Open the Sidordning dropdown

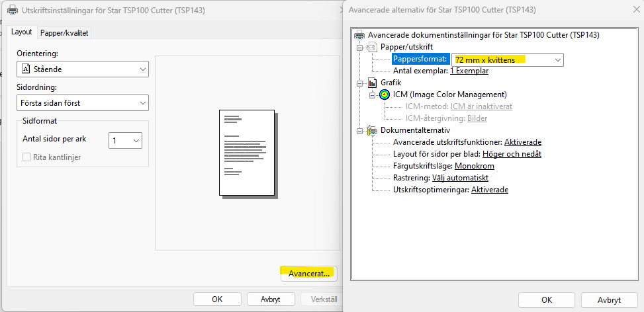pyautogui.click(x=83, y=103)
